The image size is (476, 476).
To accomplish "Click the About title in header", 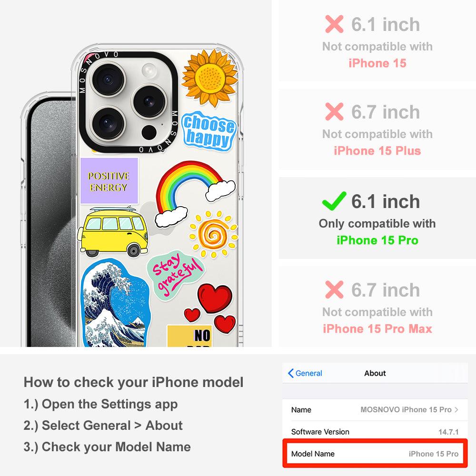I will (x=375, y=373).
